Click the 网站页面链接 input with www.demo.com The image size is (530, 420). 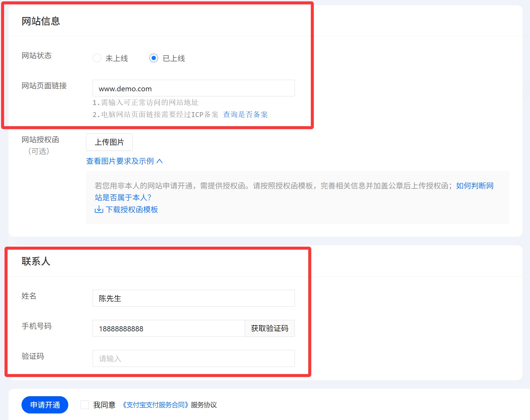(194, 88)
